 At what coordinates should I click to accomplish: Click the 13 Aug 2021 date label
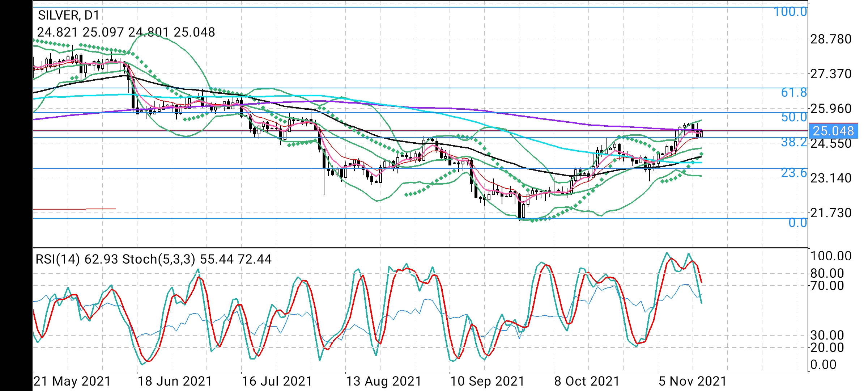(x=384, y=381)
